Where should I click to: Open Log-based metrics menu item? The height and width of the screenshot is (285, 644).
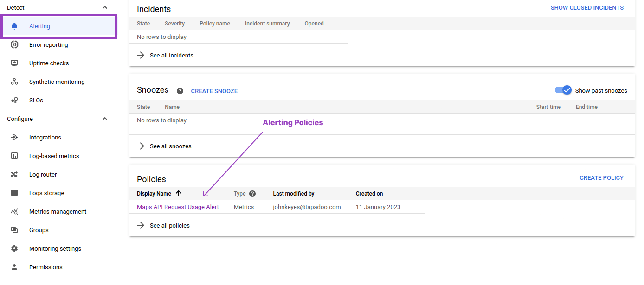pyautogui.click(x=54, y=156)
